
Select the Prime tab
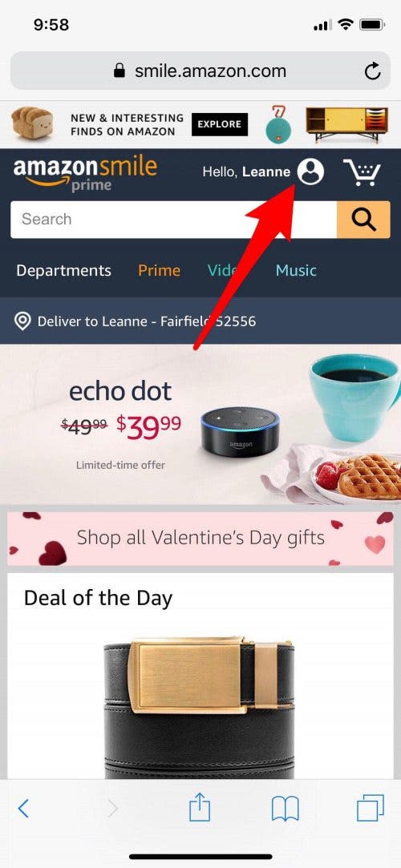tap(159, 271)
